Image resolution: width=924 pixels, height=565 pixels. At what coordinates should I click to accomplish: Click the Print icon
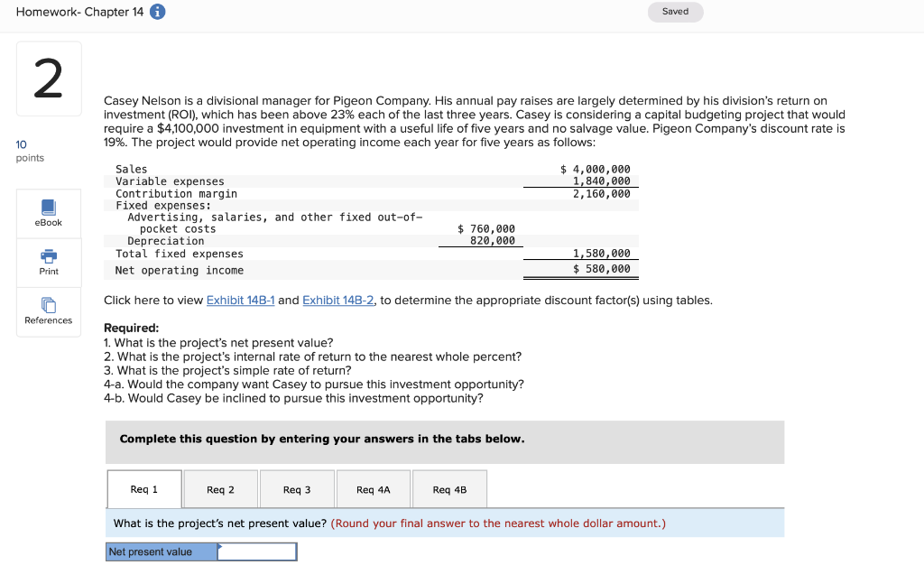48,263
